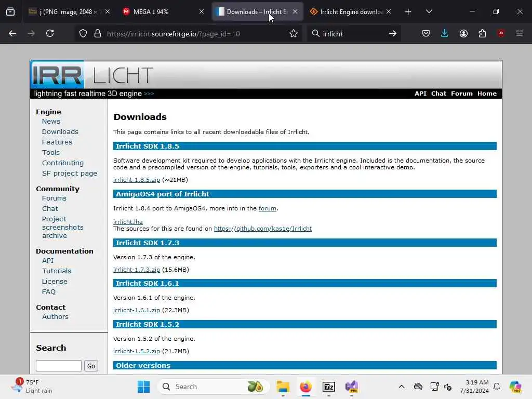Open the Firefox application menu
This screenshot has height=399, width=532.
(520, 33)
